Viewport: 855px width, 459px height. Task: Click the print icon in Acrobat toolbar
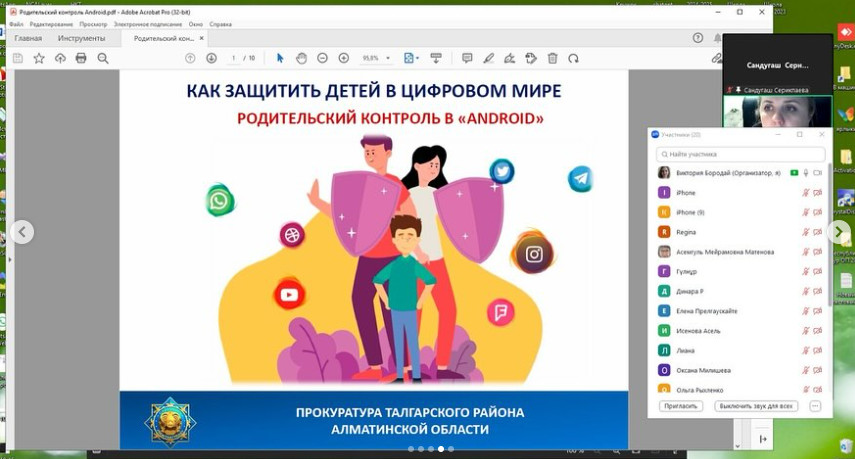coord(81,59)
